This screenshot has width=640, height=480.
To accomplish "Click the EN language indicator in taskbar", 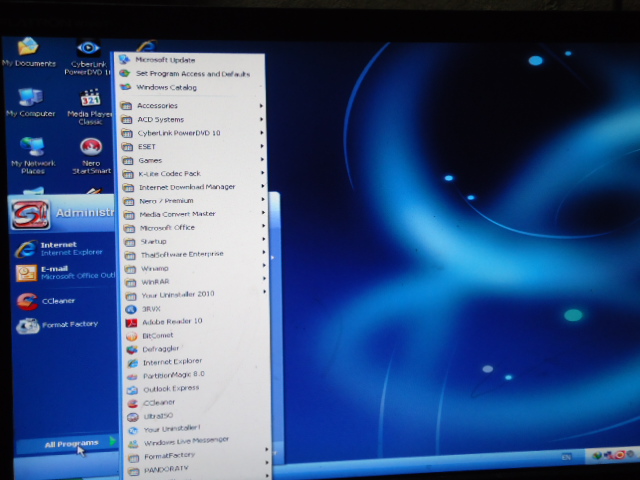I will click(566, 457).
